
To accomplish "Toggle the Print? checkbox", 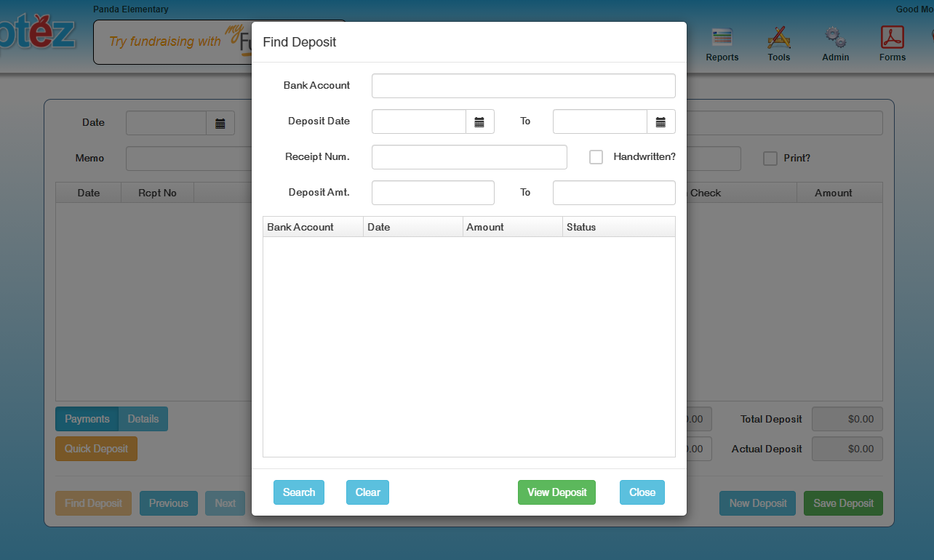I will [770, 159].
